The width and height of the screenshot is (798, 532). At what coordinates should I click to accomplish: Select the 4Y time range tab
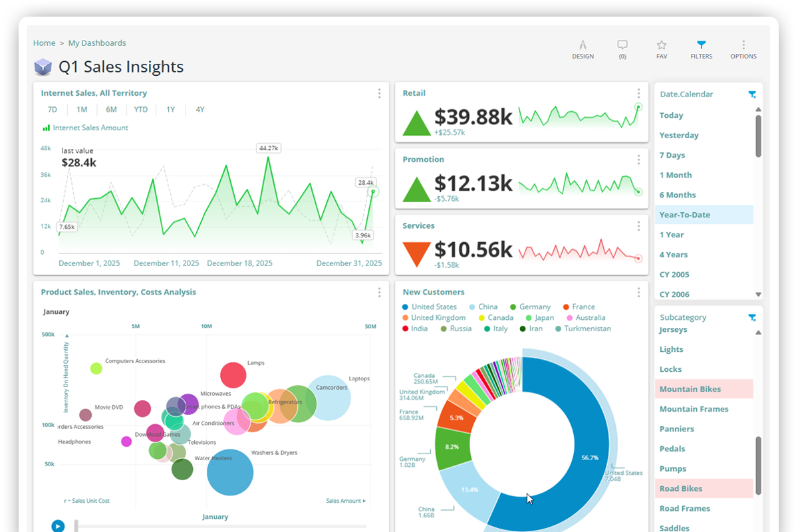[x=199, y=109]
